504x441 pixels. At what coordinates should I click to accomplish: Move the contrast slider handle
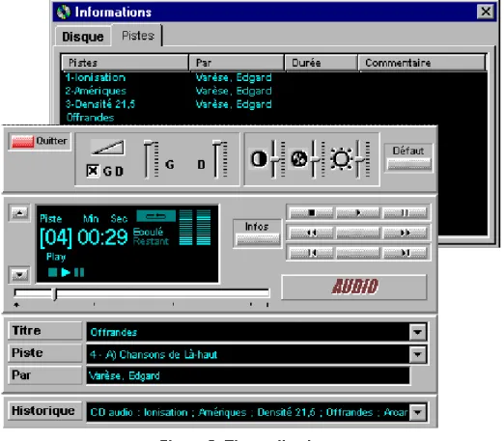(274, 159)
